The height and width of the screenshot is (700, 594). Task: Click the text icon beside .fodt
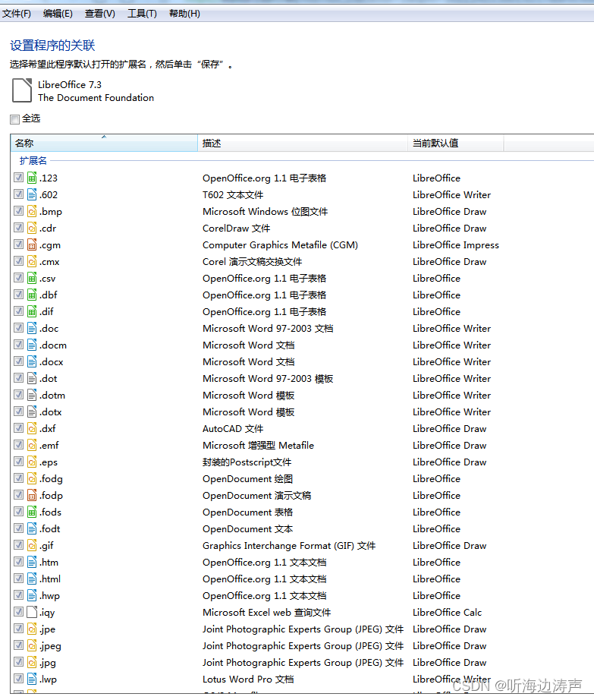(32, 528)
